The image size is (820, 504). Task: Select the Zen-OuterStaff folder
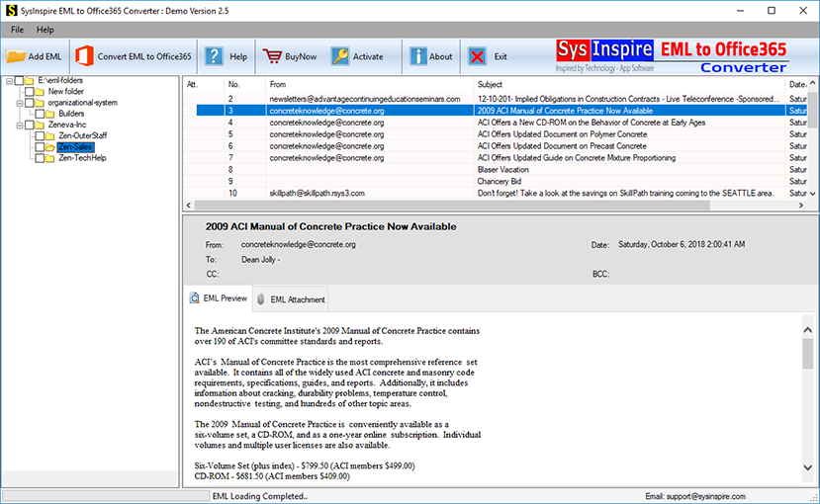click(83, 135)
